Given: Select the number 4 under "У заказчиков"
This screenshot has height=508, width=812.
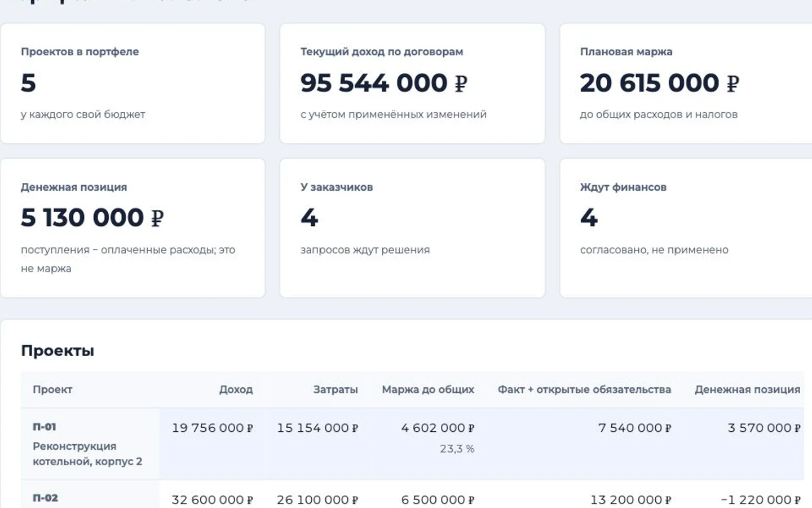Looking at the screenshot, I should (x=310, y=218).
